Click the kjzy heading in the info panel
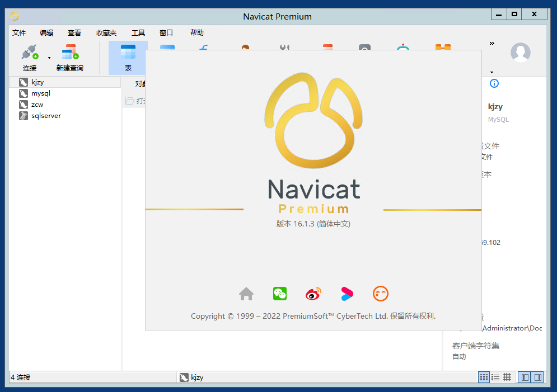This screenshot has width=557, height=392. pyautogui.click(x=495, y=107)
